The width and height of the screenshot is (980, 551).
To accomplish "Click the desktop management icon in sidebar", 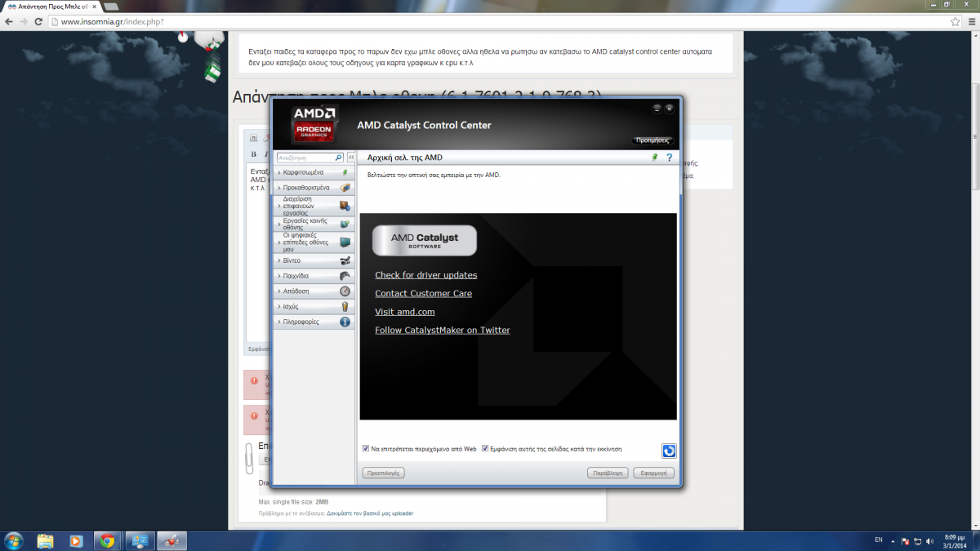I will pos(345,206).
